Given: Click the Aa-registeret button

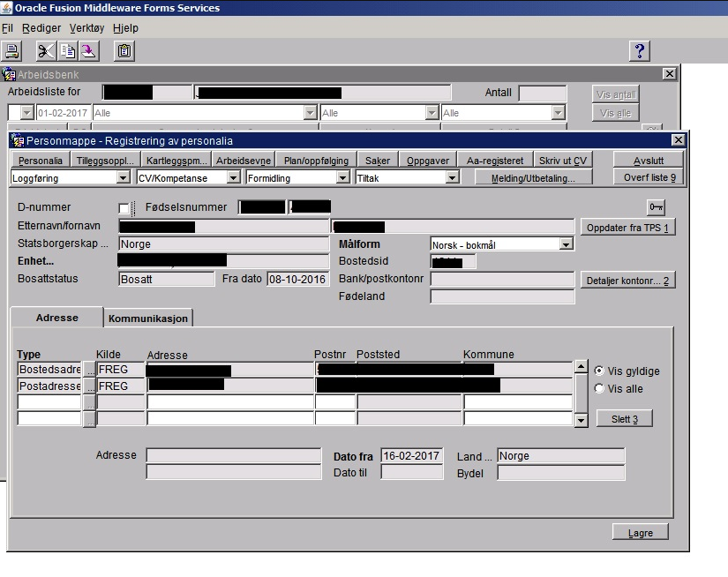Looking at the screenshot, I should tap(495, 161).
